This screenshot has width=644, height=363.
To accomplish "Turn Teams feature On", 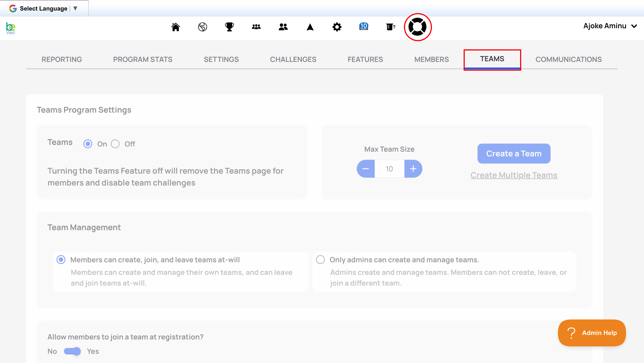I will [88, 144].
